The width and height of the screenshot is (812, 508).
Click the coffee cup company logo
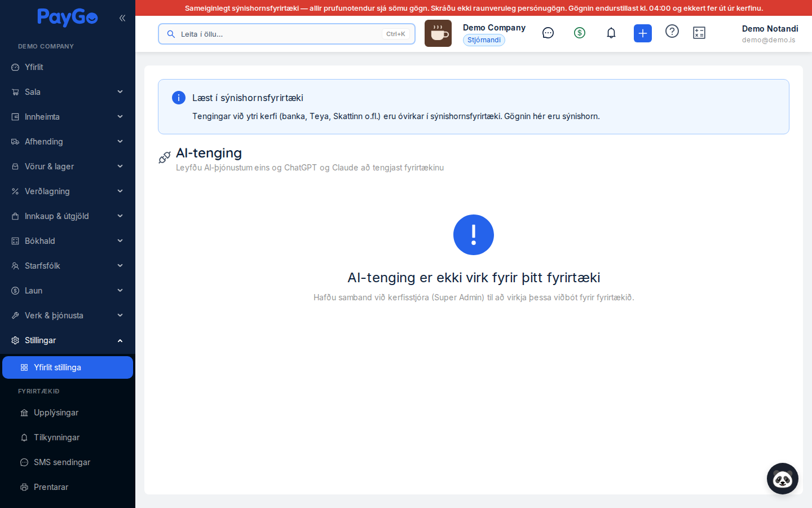coord(438,33)
